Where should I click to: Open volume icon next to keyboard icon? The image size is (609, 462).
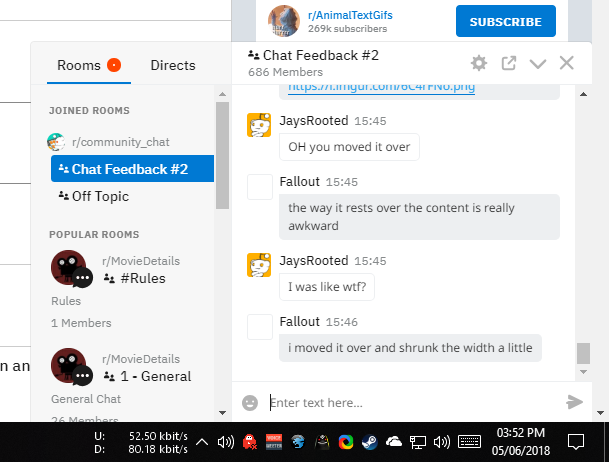pos(442,442)
